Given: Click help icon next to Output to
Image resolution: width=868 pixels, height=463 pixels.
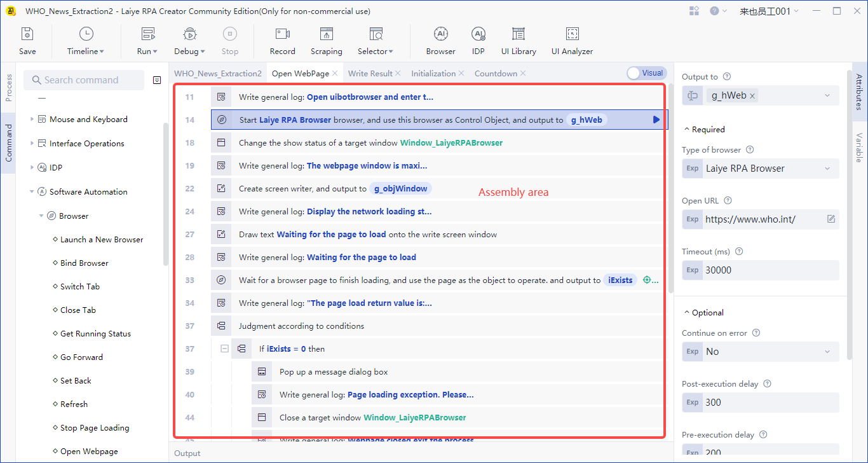Looking at the screenshot, I should coord(727,76).
